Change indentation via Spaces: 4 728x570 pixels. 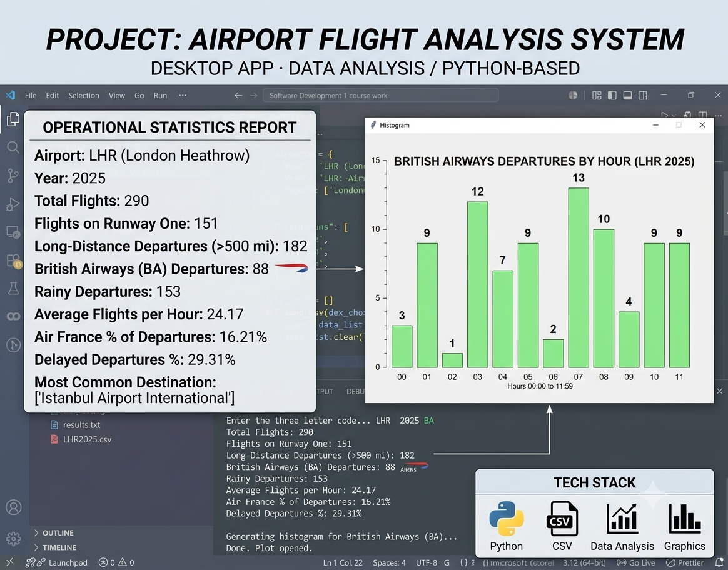point(389,562)
